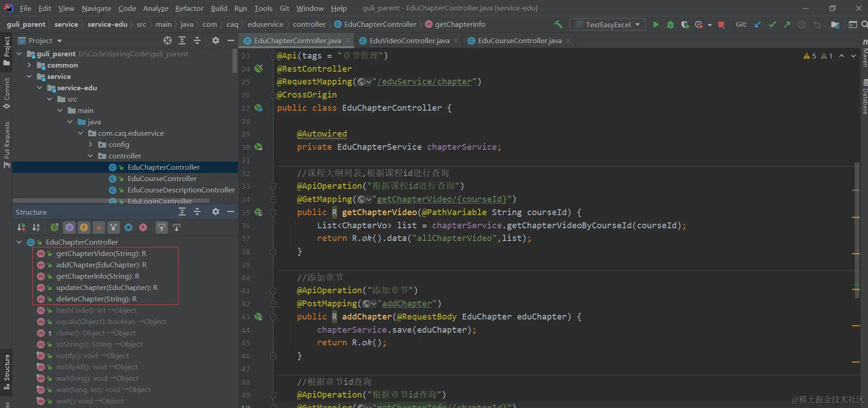
Task: Update project using blue Git arrow
Action: 758,25
